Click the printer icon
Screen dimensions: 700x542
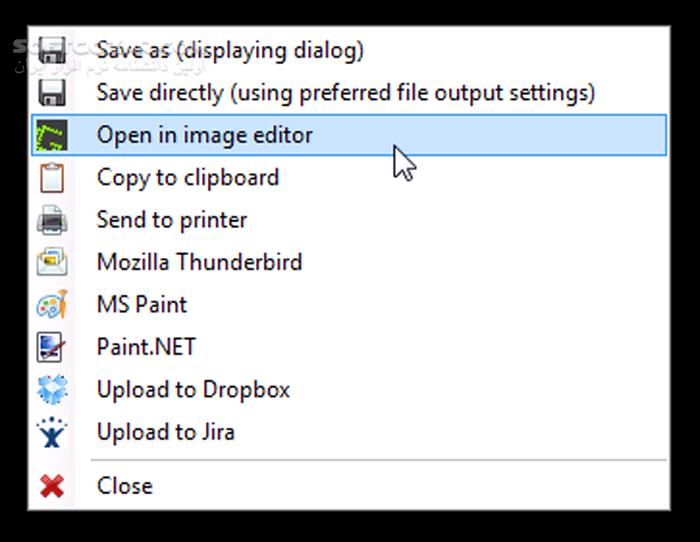52,220
